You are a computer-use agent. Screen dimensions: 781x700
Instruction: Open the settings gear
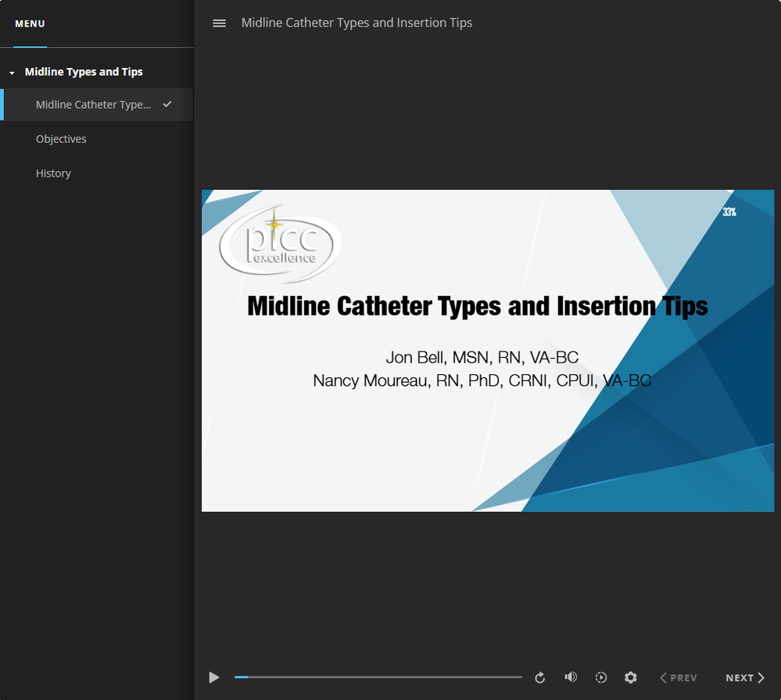631,677
